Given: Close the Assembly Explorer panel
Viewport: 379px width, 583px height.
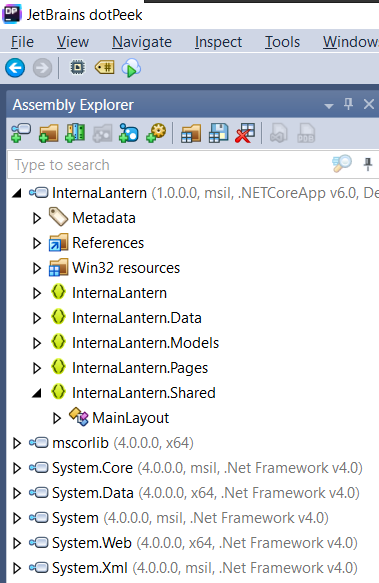Looking at the screenshot, I should pyautogui.click(x=369, y=104).
